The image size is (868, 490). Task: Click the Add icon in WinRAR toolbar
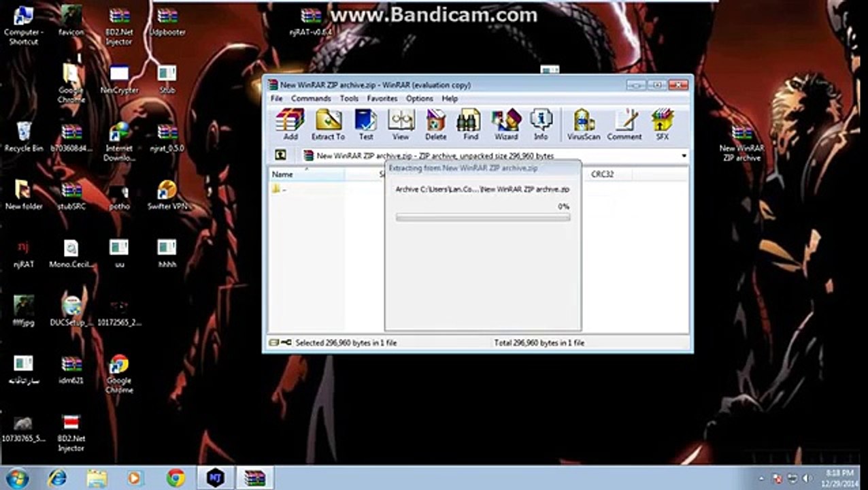point(290,125)
